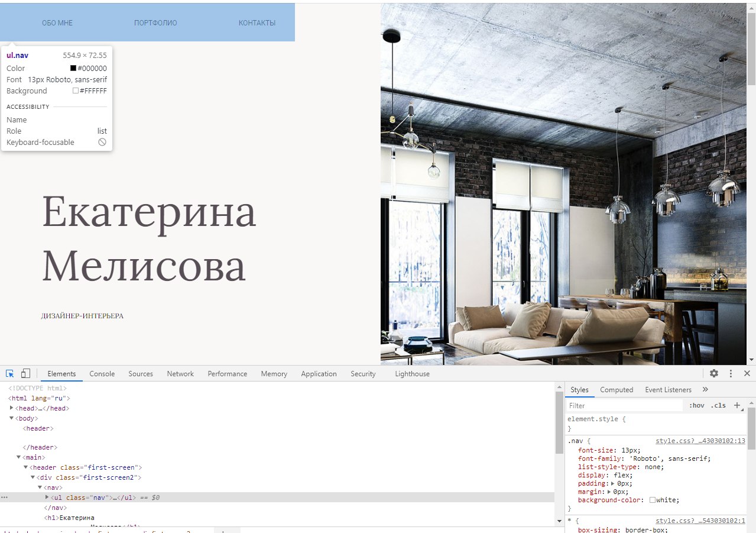Collapse the div first-screen2 node
The width and height of the screenshot is (756, 533).
(x=33, y=477)
